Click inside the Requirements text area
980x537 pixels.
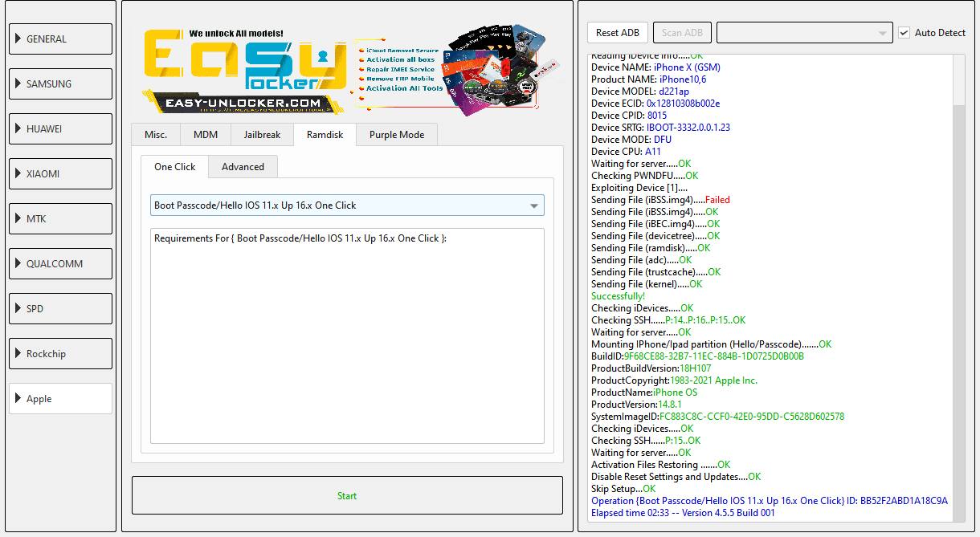tap(347, 336)
